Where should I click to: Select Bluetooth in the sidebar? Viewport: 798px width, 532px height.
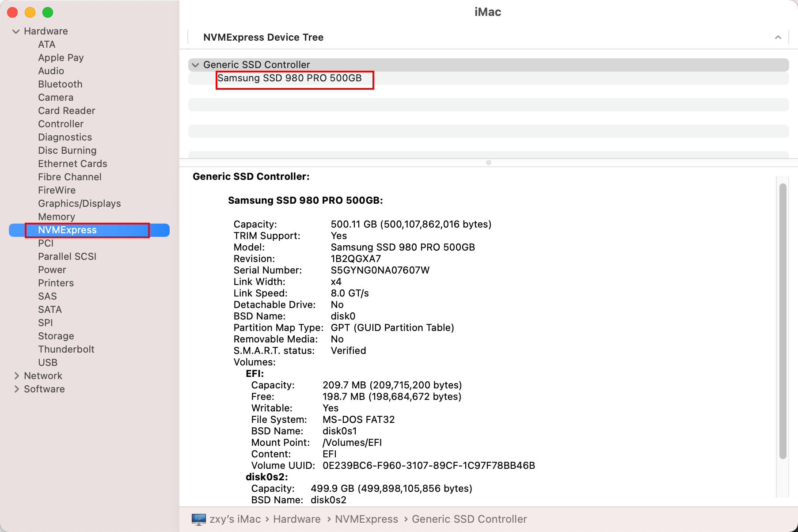pyautogui.click(x=60, y=84)
